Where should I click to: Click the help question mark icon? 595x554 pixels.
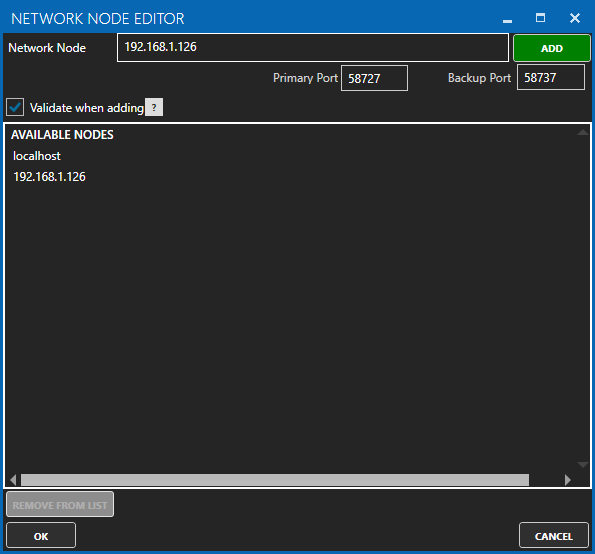point(154,107)
